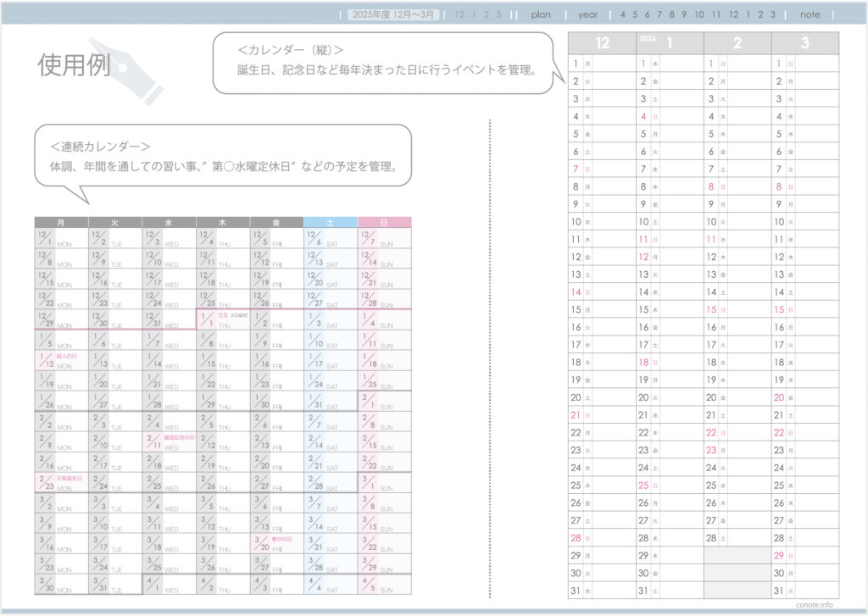Jump to month 4 in top navigation

[x=623, y=14]
